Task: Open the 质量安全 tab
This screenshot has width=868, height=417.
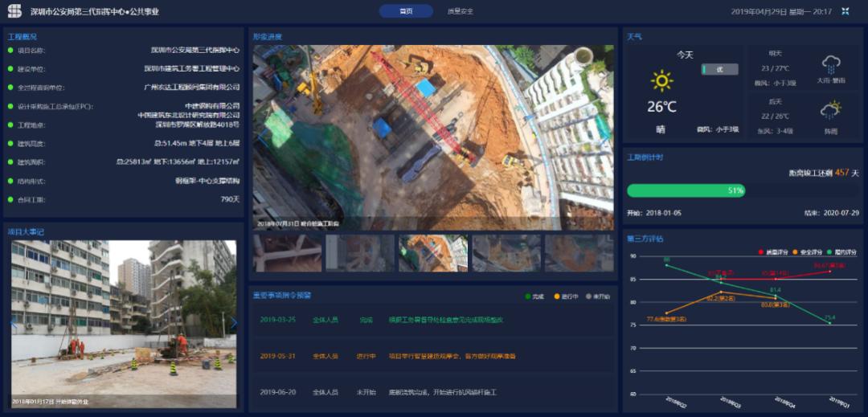Action: [460, 11]
